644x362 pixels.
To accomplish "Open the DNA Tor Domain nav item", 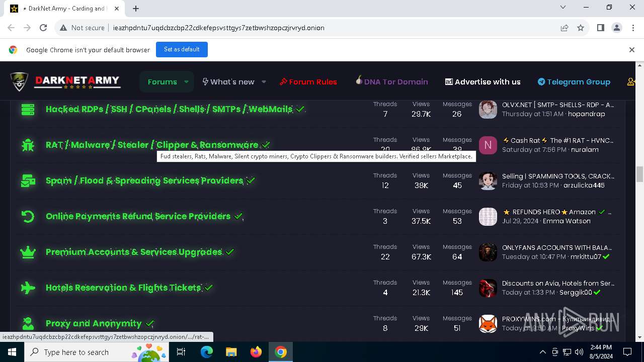I will tap(391, 81).
